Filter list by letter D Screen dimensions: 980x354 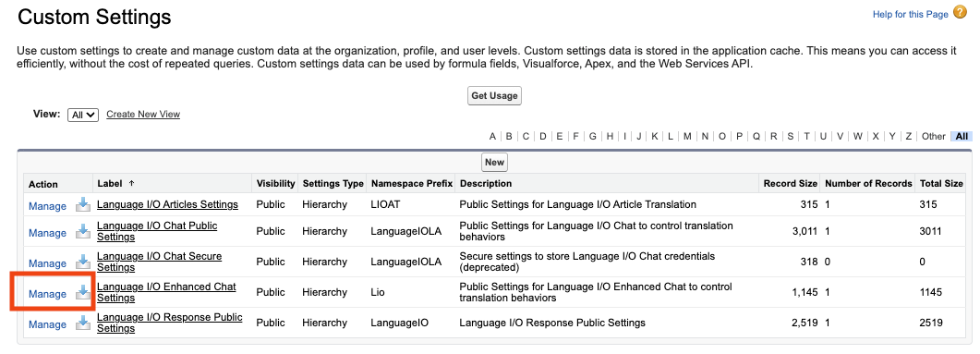[543, 137]
